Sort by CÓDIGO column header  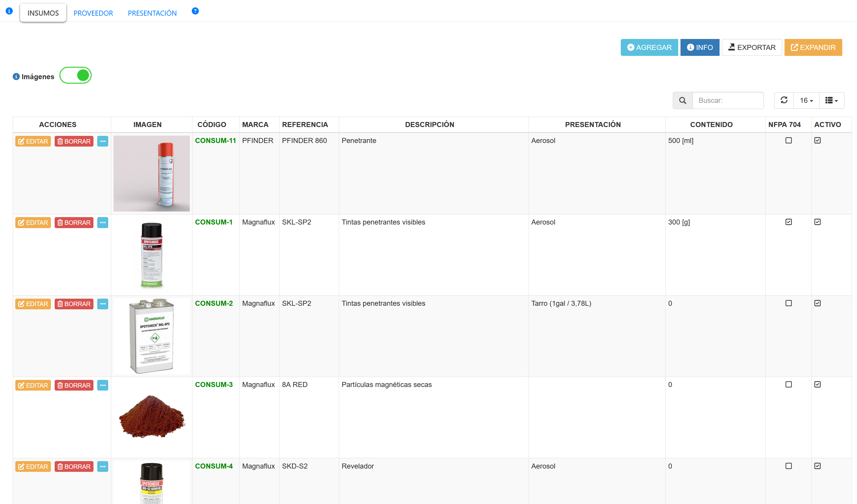(x=212, y=125)
